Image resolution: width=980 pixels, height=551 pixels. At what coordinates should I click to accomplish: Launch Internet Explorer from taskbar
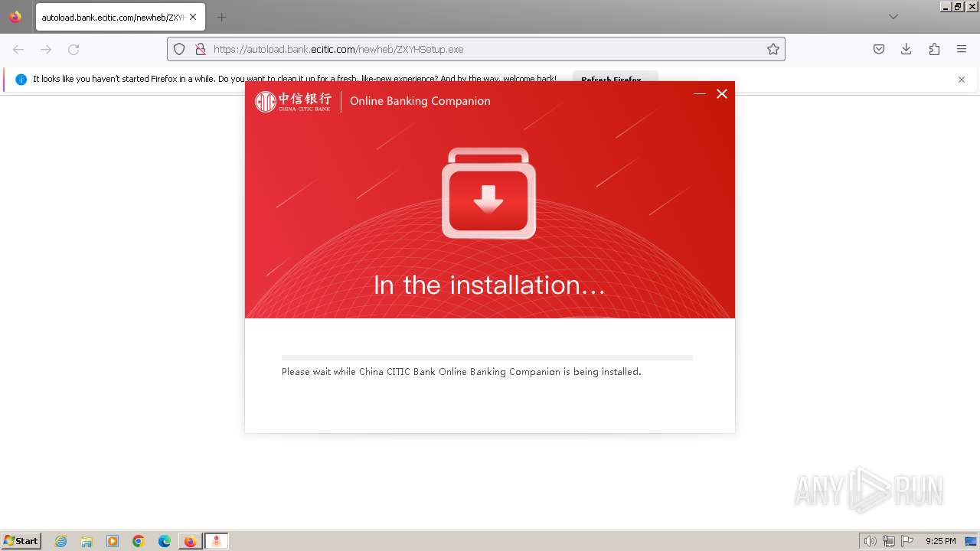(60, 541)
